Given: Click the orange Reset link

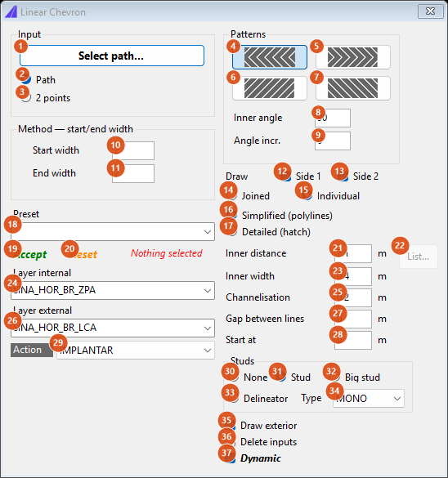Looking at the screenshot, I should [83, 255].
